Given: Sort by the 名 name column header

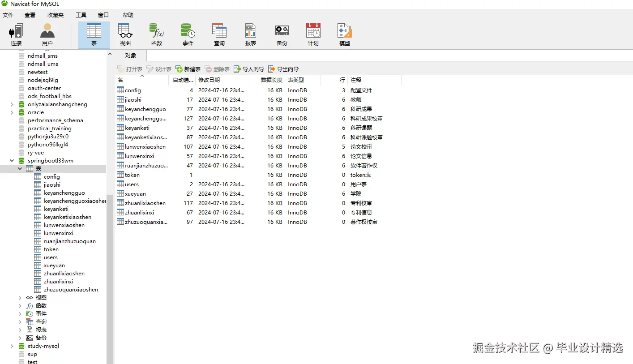Looking at the screenshot, I should (142, 80).
